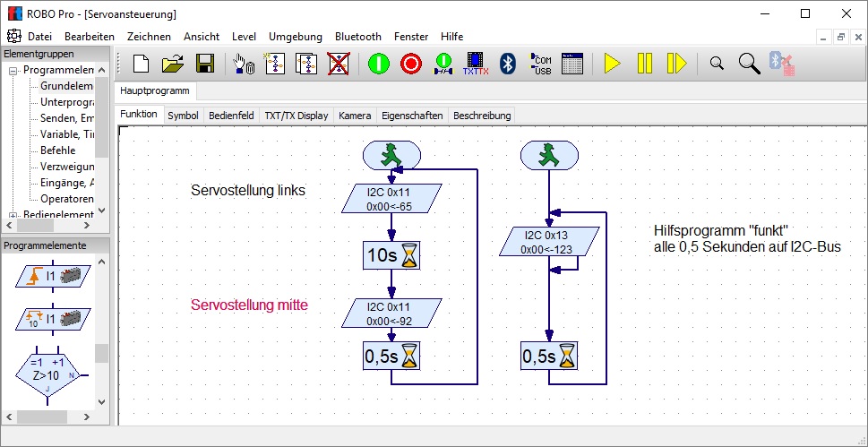Select the 10s wait block in the flowchart
The width and height of the screenshot is (868, 447).
pos(391,256)
